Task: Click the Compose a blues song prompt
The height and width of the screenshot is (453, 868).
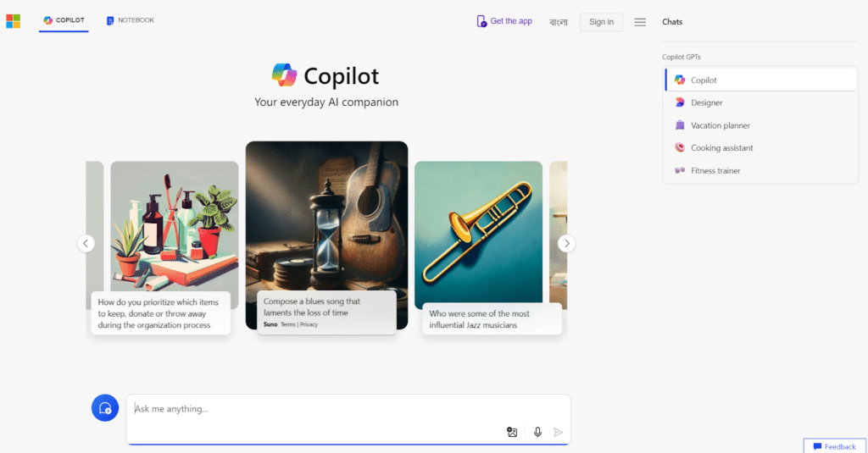Action: point(326,312)
